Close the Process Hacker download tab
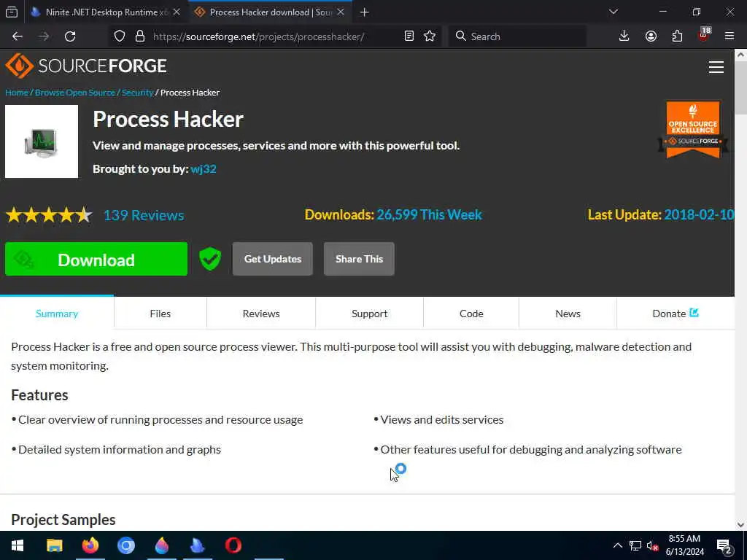This screenshot has height=560, width=747. (x=341, y=12)
